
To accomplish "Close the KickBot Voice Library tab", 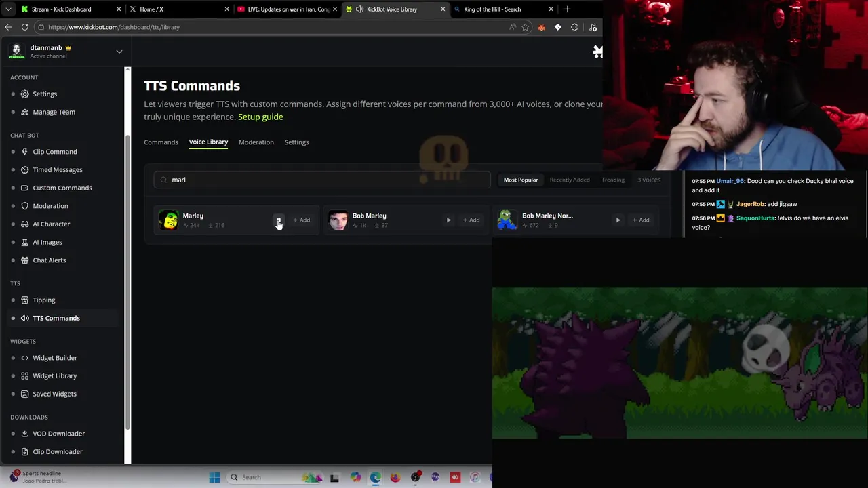I will tap(443, 9).
